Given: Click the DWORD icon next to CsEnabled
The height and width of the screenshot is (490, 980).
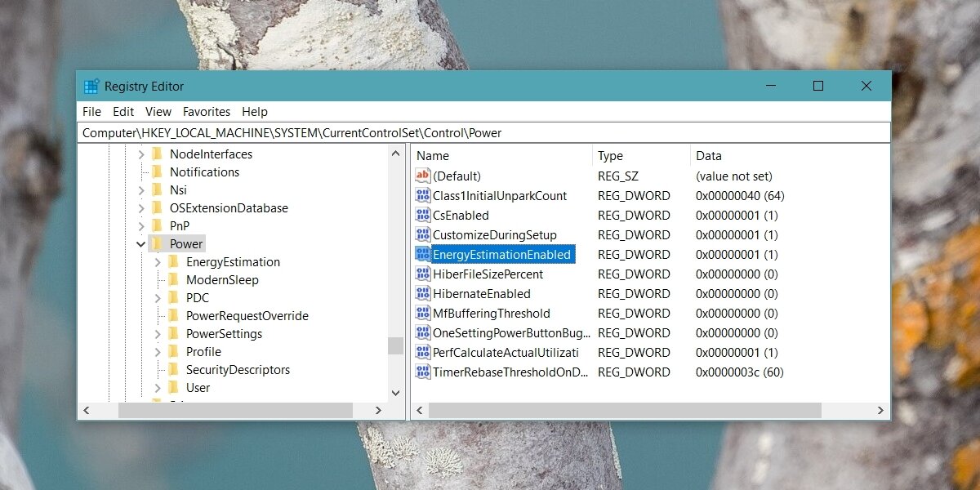Looking at the screenshot, I should pos(422,216).
